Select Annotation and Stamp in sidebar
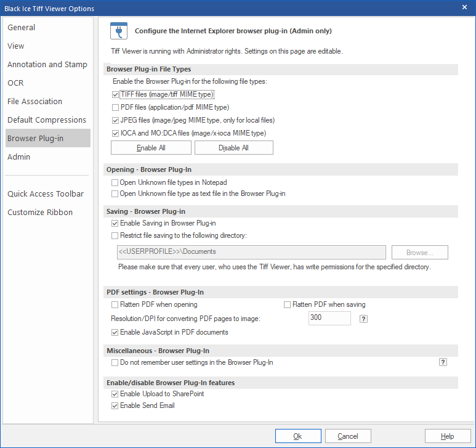476x448 pixels. (47, 64)
